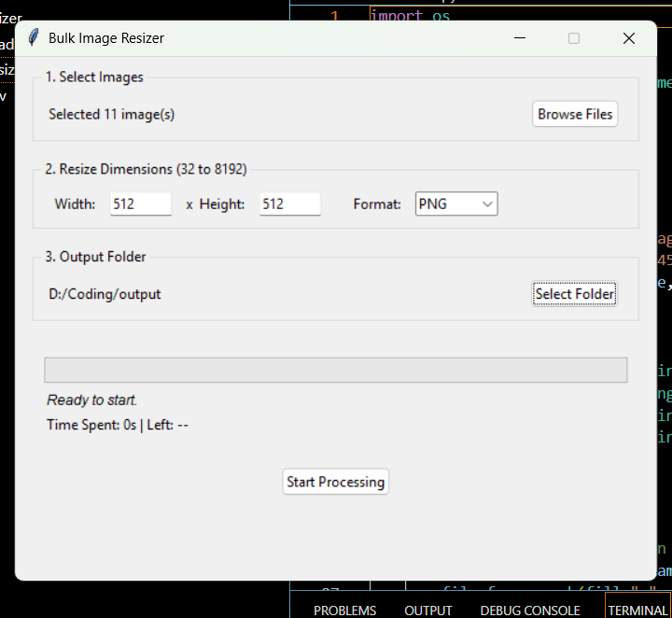The height and width of the screenshot is (618, 672).
Task: Click the feather icon in the title bar
Action: pyautogui.click(x=33, y=37)
